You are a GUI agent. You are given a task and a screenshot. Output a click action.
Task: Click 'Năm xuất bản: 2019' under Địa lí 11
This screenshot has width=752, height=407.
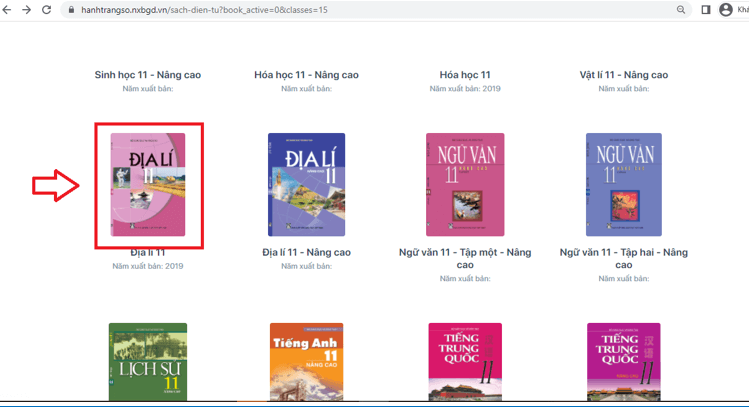click(x=148, y=266)
